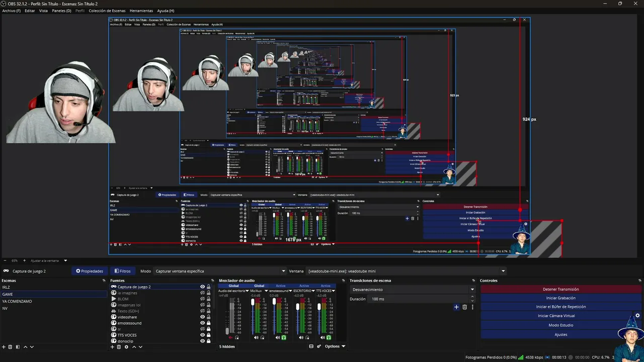Screen dimensions: 644x362
Task: Open source properties gear in Fuentes toolbar
Action: click(126, 347)
